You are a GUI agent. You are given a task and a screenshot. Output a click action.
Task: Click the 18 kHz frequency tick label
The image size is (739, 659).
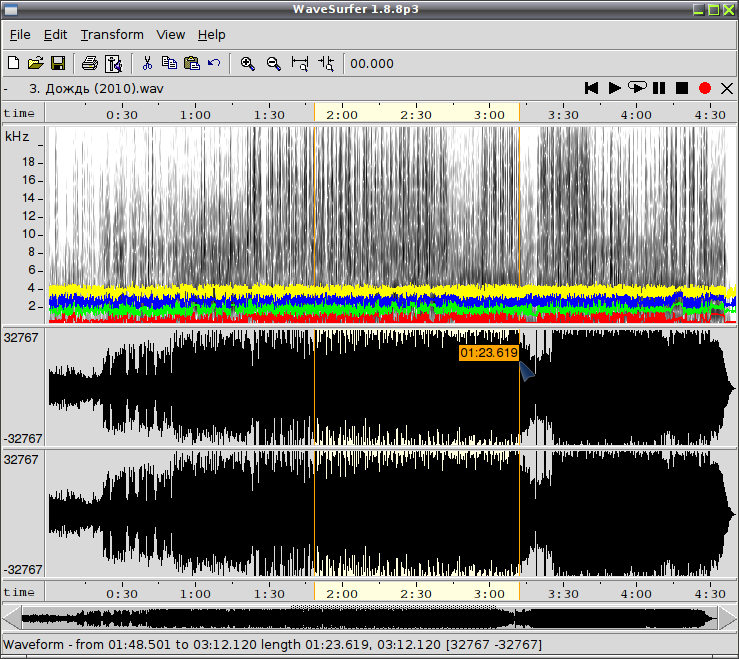[28, 162]
